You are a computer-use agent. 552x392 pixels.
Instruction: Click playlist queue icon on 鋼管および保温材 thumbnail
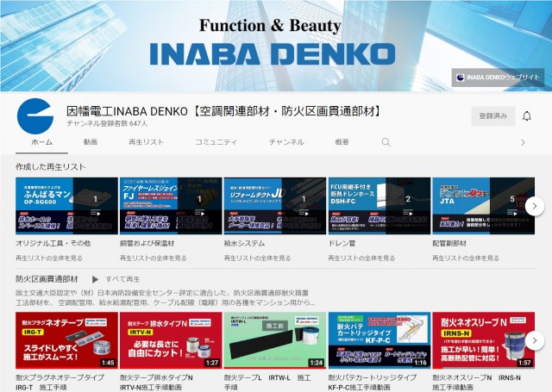tap(199, 213)
